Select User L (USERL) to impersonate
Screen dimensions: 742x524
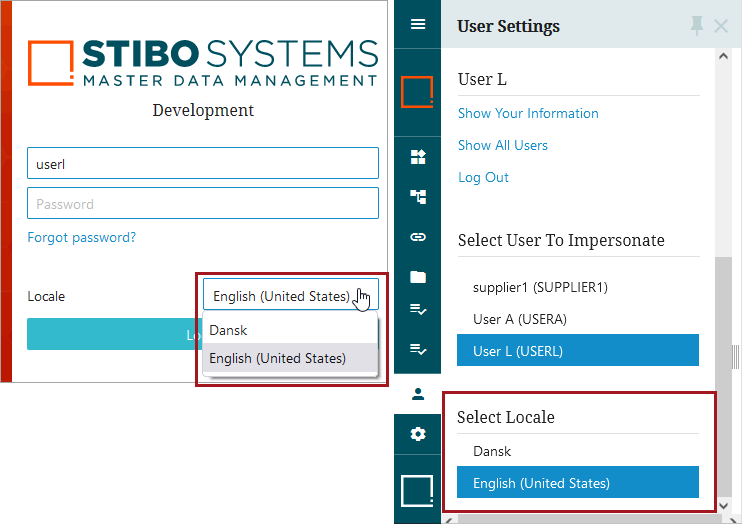pyautogui.click(x=578, y=350)
